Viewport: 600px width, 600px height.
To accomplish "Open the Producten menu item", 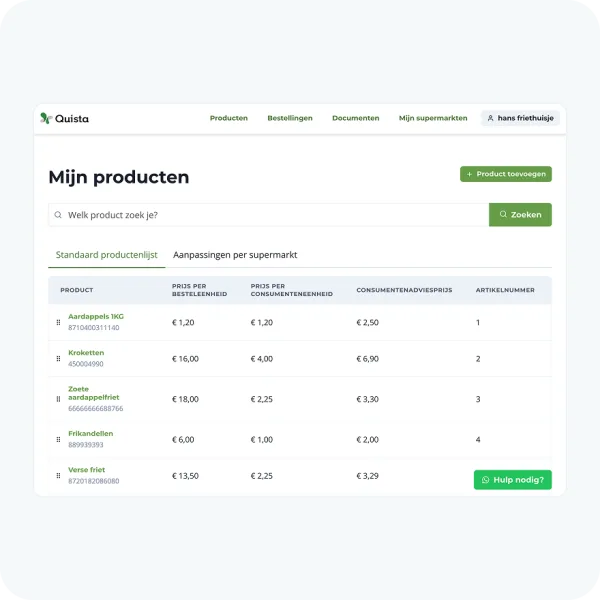I will point(229,118).
